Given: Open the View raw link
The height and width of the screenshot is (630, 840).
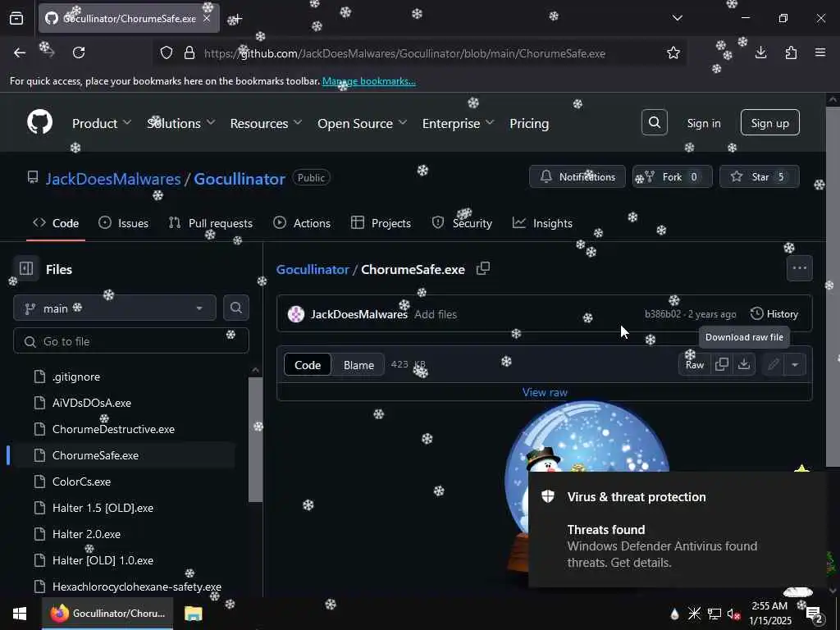Looking at the screenshot, I should pyautogui.click(x=545, y=392).
